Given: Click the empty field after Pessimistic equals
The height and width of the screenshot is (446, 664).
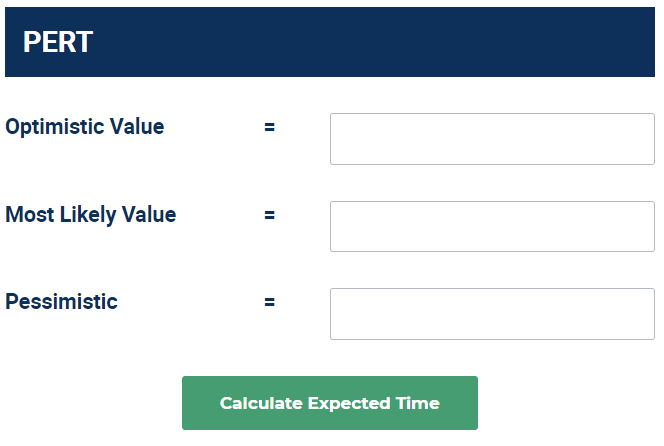Looking at the screenshot, I should (x=492, y=314).
